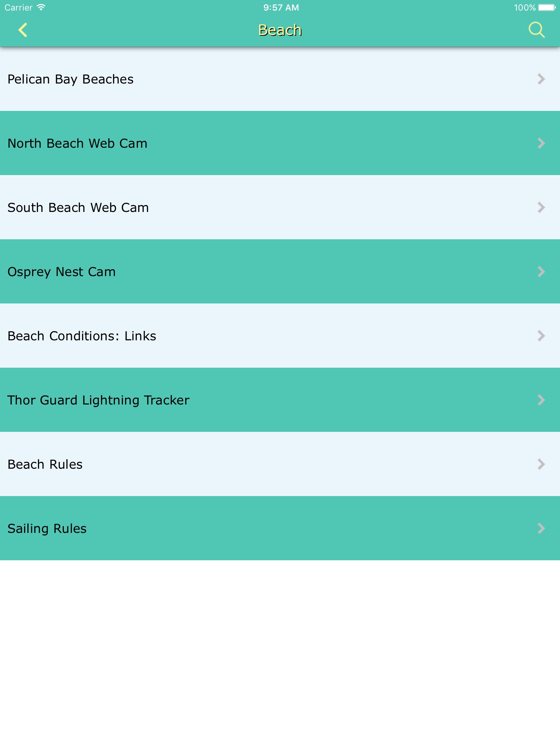Go to Beach Conditions: Links

point(82,336)
